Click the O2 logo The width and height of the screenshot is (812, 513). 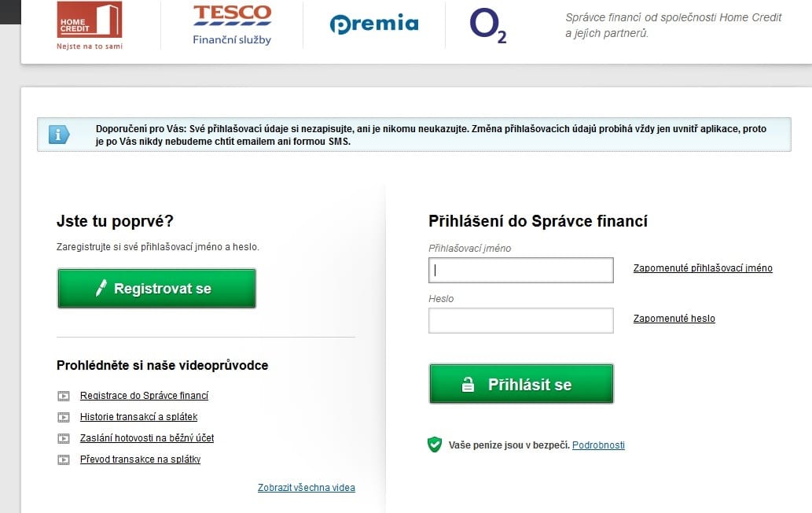point(488,25)
